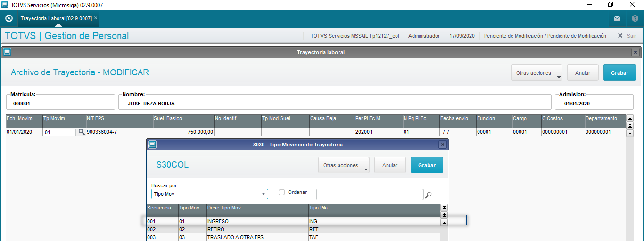This screenshot has width=644, height=241.
Task: Select the INGRESO row
Action: coord(293,221)
